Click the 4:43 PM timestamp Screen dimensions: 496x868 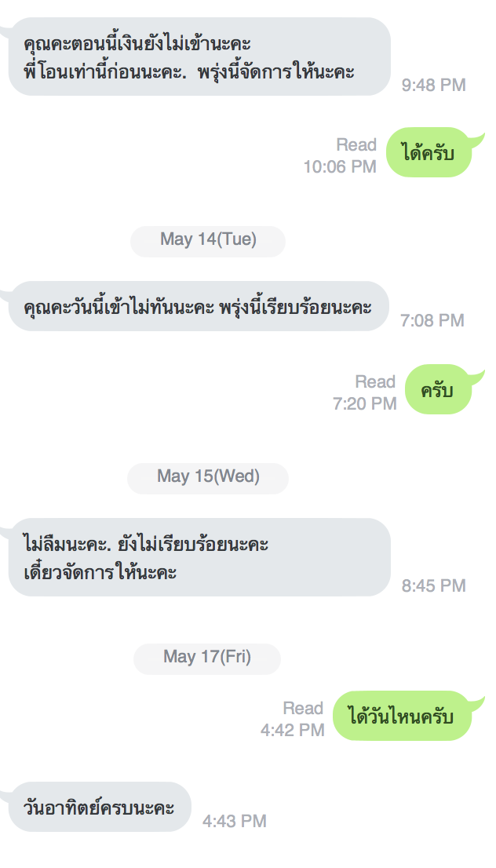[235, 821]
